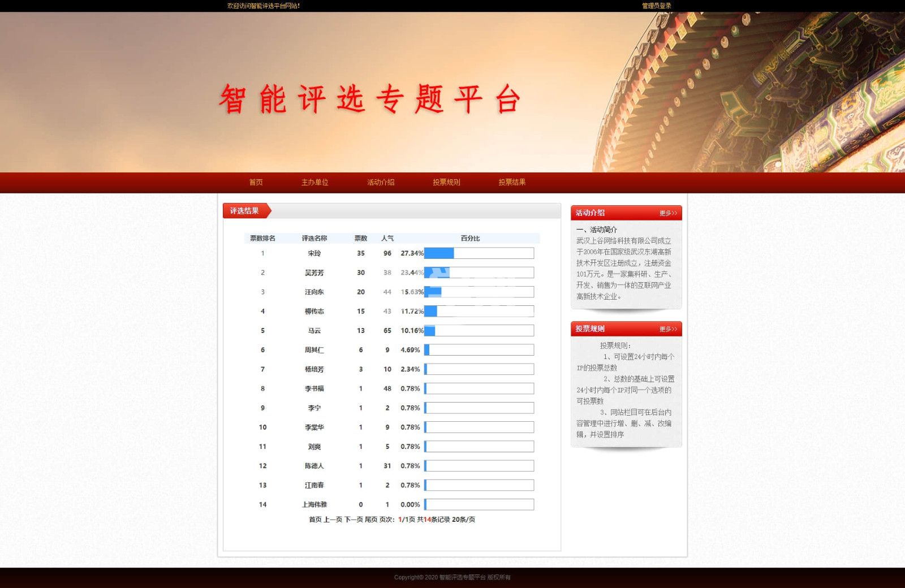Select 活动介绍 in the red navigation bar
The width and height of the screenshot is (905, 588).
click(381, 182)
